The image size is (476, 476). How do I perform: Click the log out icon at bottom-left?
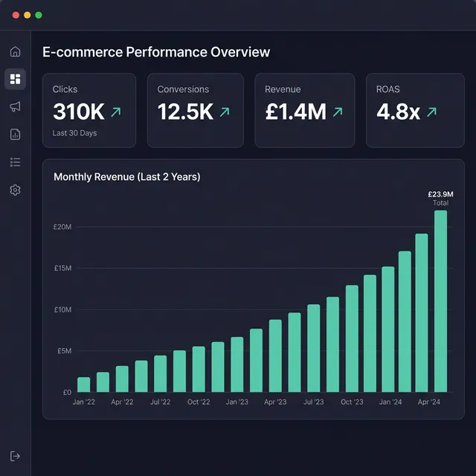pos(15,455)
